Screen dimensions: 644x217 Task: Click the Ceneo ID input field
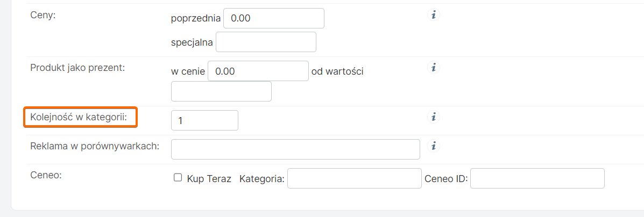point(537,179)
